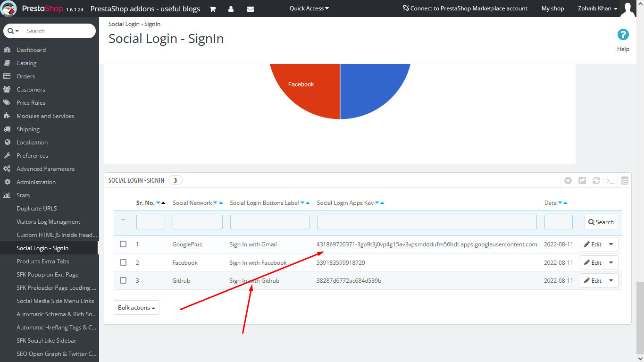This screenshot has width=644, height=362.
Task: Show the SQL query icon
Action: [611, 180]
